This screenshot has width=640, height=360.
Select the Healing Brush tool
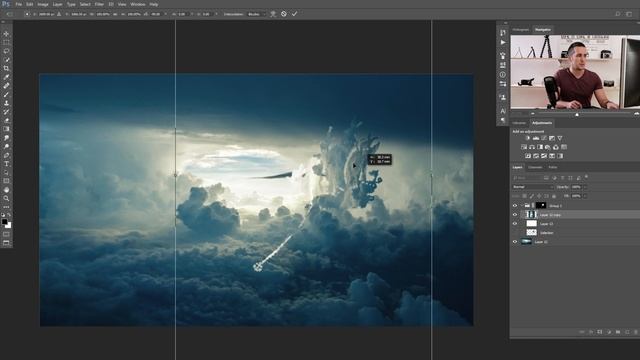pyautogui.click(x=6, y=86)
